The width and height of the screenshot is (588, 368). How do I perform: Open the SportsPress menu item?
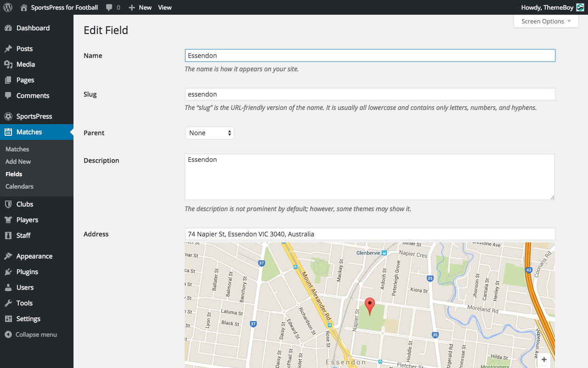(34, 116)
